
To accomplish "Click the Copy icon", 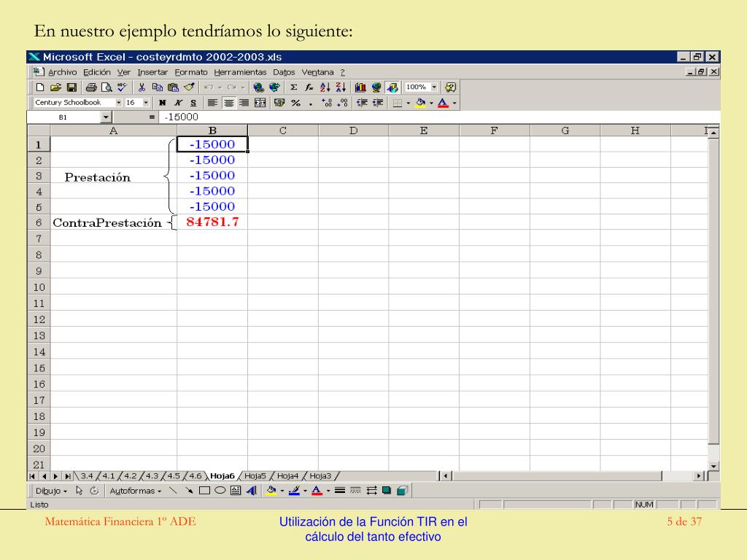I will pyautogui.click(x=158, y=87).
